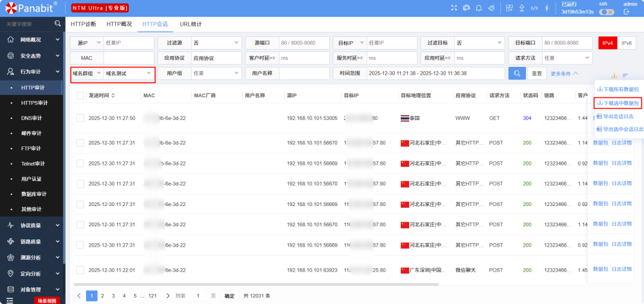Select the IPv4 toggle button
Screen dimensions: 644x304
(608, 43)
